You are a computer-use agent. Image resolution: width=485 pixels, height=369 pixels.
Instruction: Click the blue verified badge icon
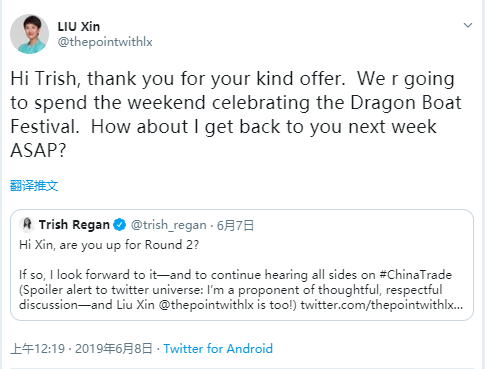120,225
